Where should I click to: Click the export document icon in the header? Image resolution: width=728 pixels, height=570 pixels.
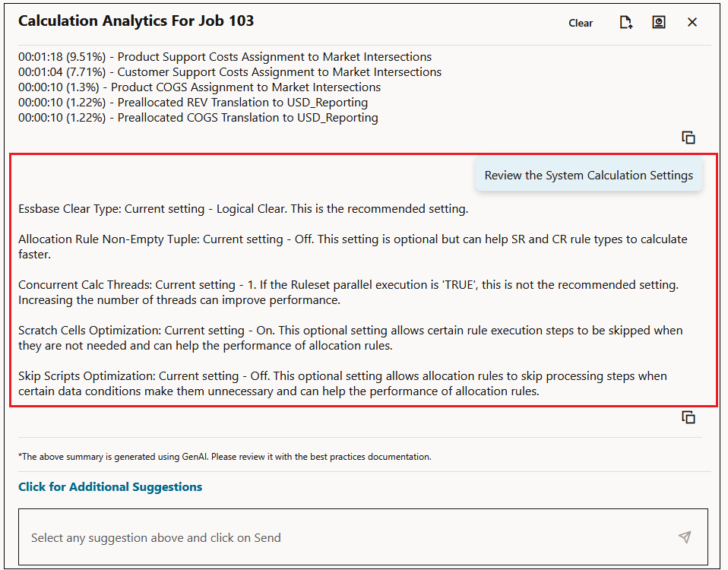click(x=625, y=23)
